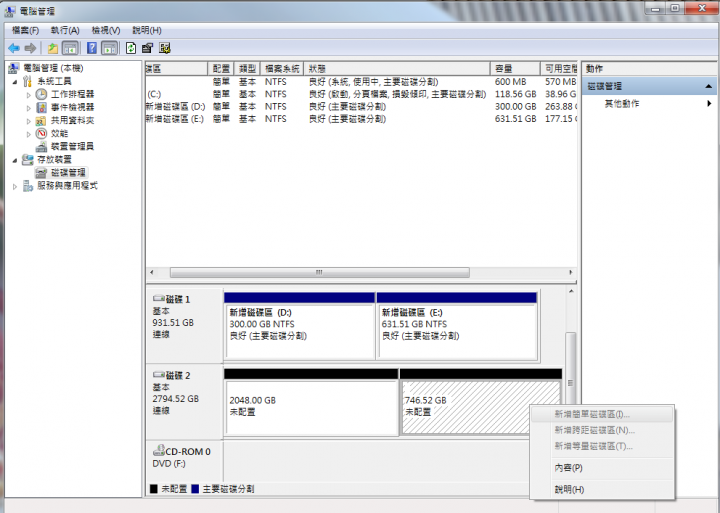Click the 裝置管理員 device icon
Viewport: 720px width, 513px height.
tap(41, 147)
